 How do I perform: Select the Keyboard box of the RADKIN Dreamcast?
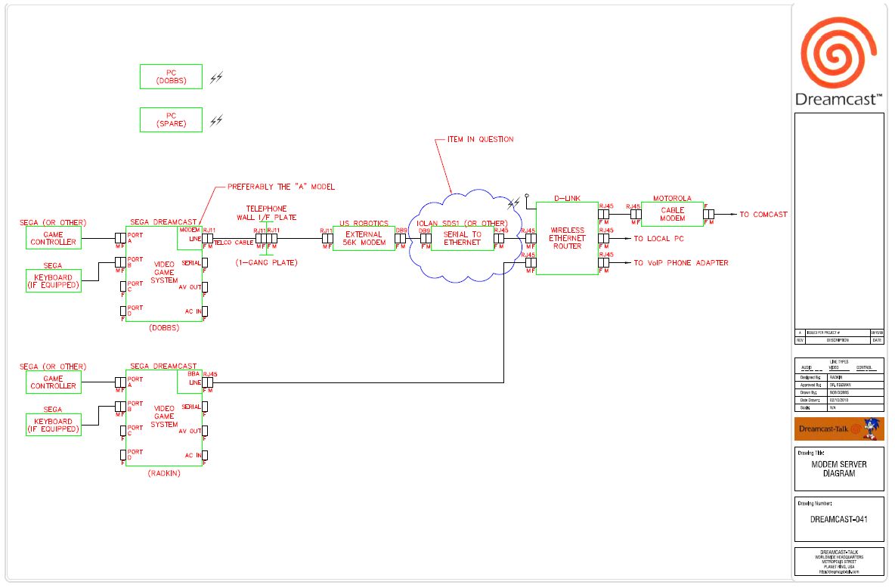click(54, 426)
